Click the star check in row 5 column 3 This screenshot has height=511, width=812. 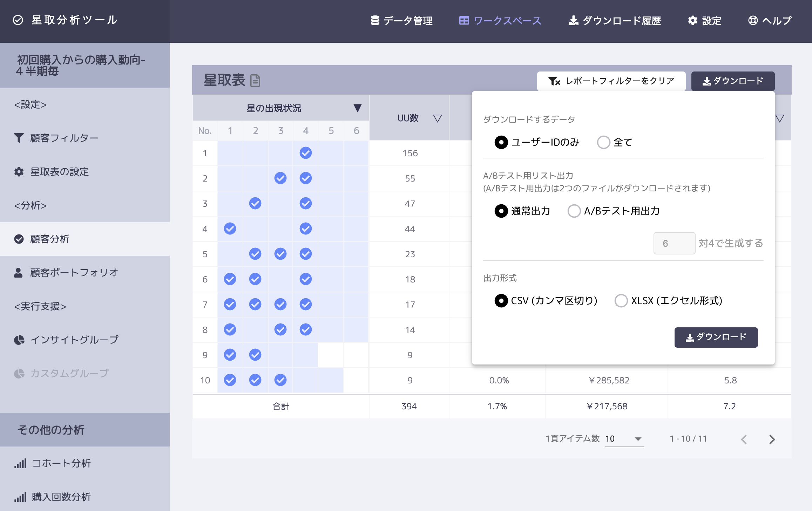(x=280, y=254)
